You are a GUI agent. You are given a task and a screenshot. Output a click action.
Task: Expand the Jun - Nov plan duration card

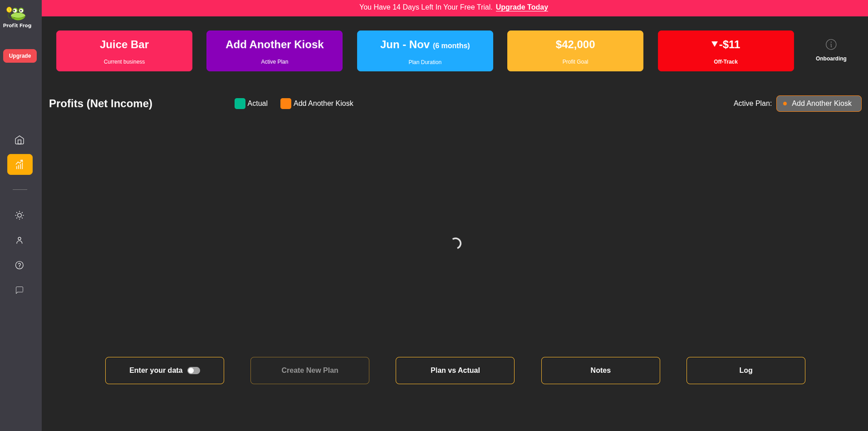pyautogui.click(x=425, y=51)
